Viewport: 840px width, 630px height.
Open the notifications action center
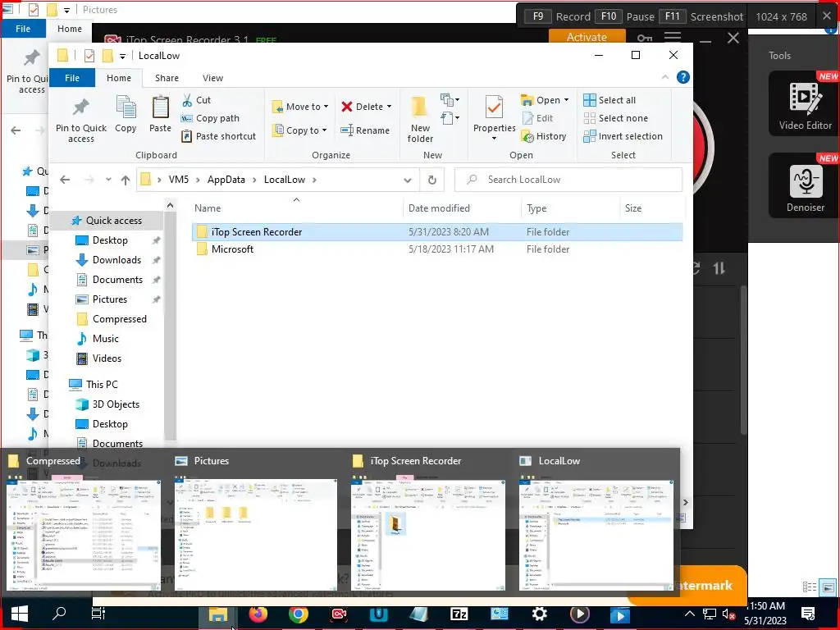[808, 614]
